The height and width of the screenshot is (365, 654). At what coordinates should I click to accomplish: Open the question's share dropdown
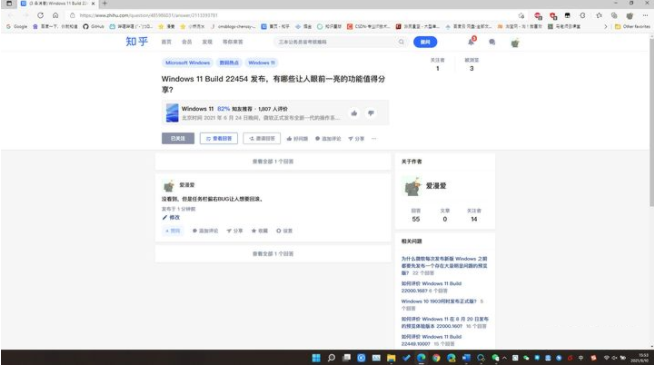click(x=356, y=138)
